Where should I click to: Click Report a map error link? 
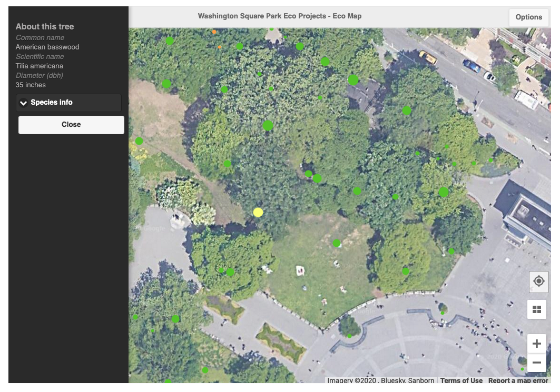click(518, 380)
